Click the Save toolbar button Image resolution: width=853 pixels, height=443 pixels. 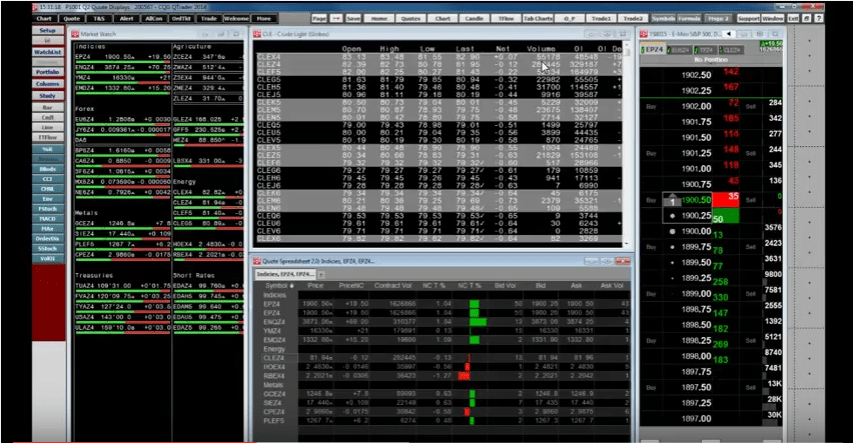pos(353,19)
